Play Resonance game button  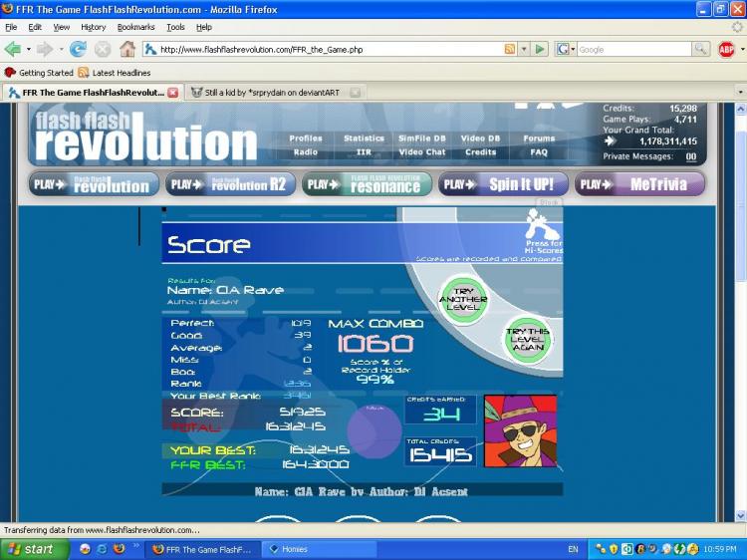click(367, 185)
